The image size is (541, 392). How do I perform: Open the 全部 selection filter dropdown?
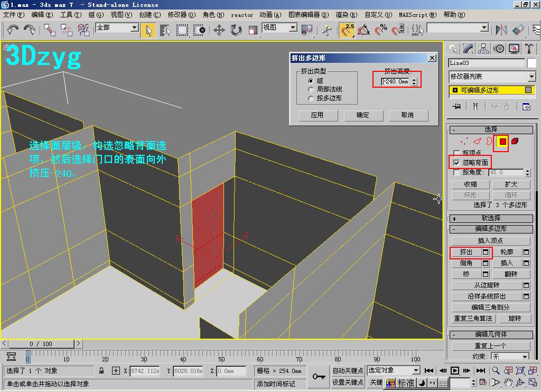coord(134,27)
